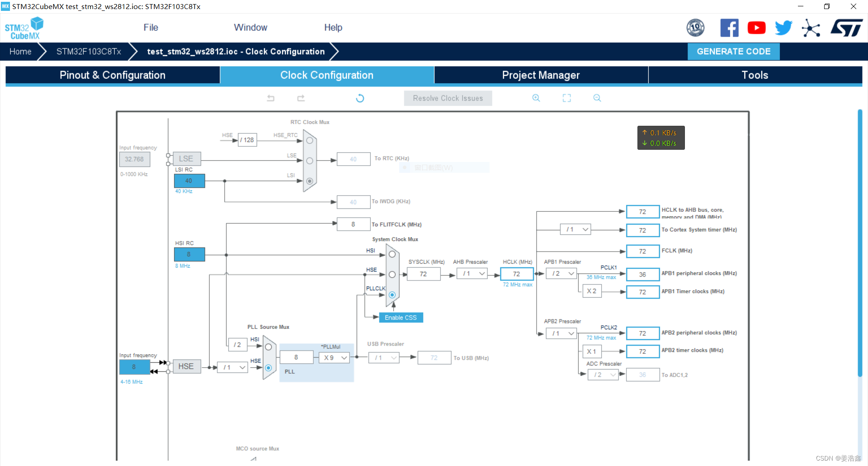
Task: Open the ST Twitter icon
Action: [783, 28]
